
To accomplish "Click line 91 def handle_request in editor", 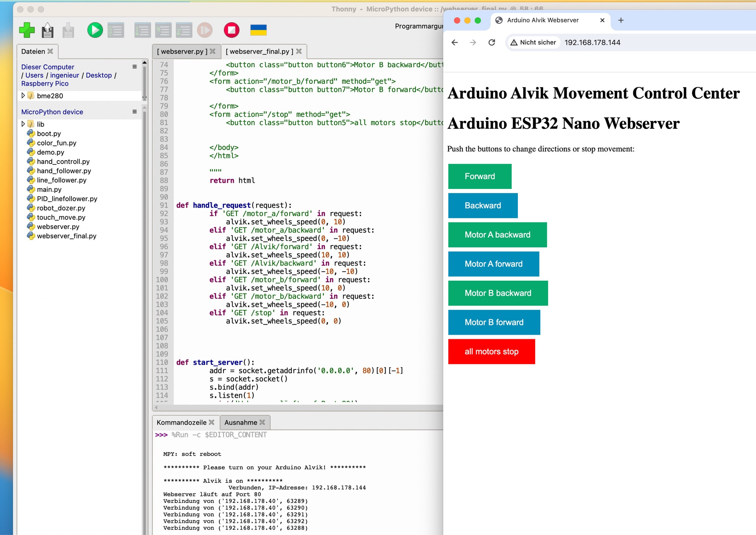I will point(234,205).
